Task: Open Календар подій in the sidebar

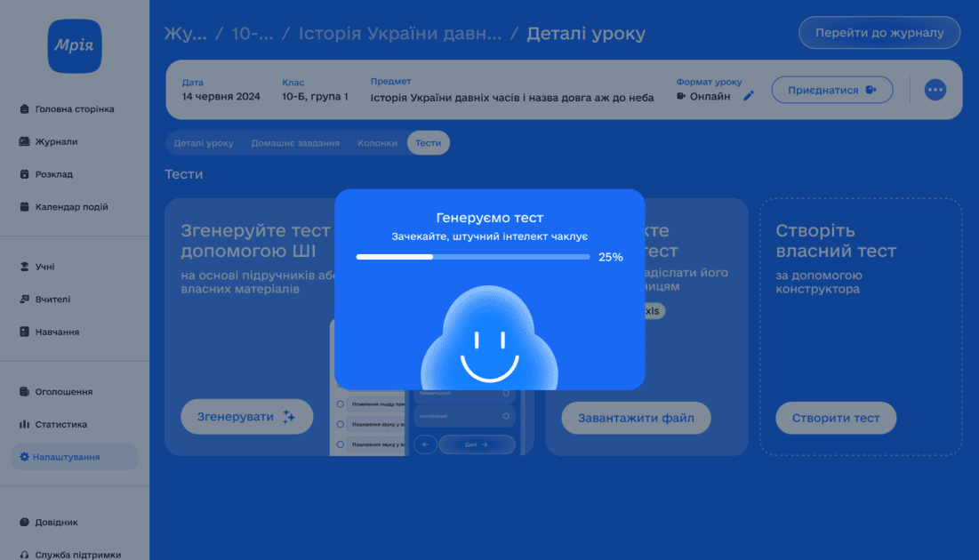Action: [x=71, y=207]
